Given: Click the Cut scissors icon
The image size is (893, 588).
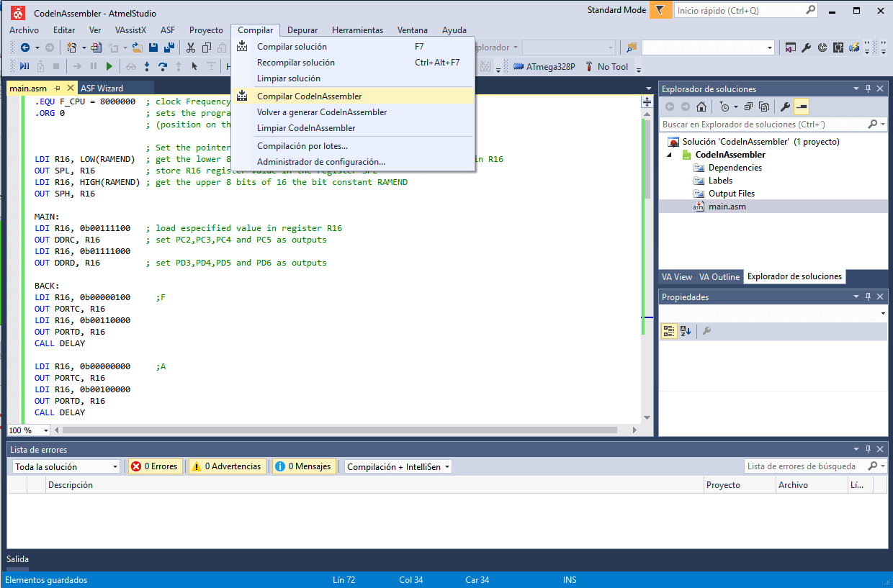Looking at the screenshot, I should point(191,48).
